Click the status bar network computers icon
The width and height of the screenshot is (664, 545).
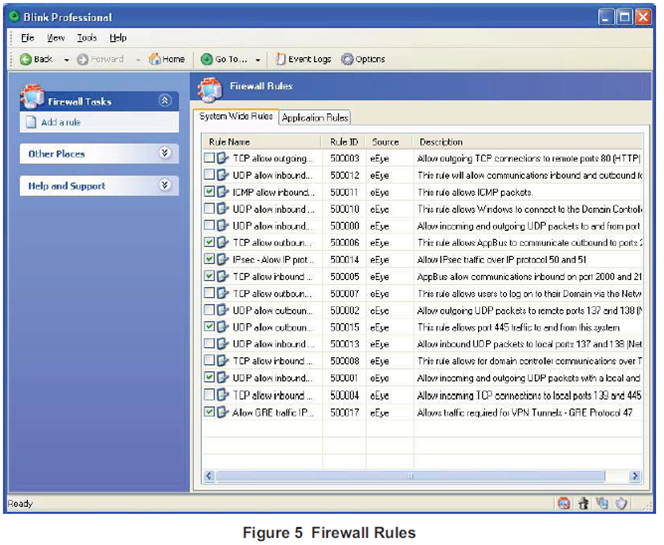click(x=602, y=503)
